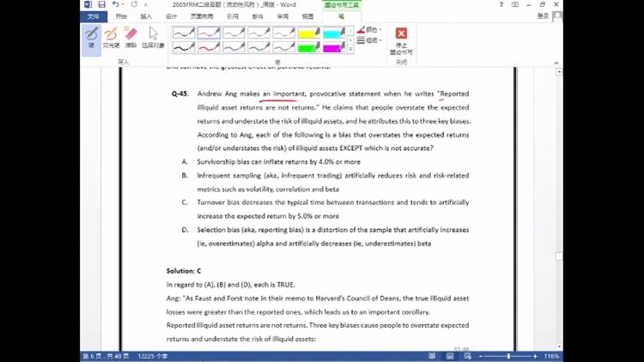Switch to the 开始 home tab
This screenshot has width=644, height=362.
121,16
